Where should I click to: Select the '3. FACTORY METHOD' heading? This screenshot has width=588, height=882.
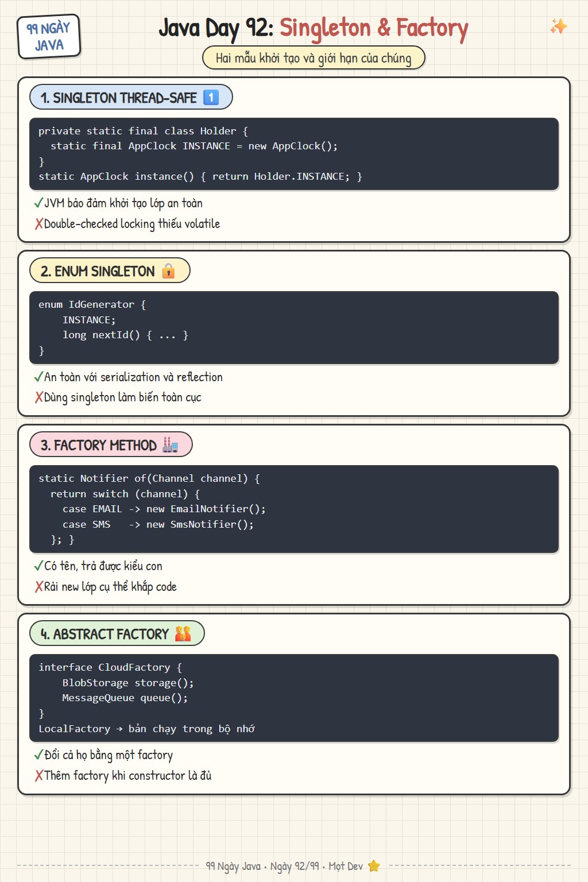[111, 444]
